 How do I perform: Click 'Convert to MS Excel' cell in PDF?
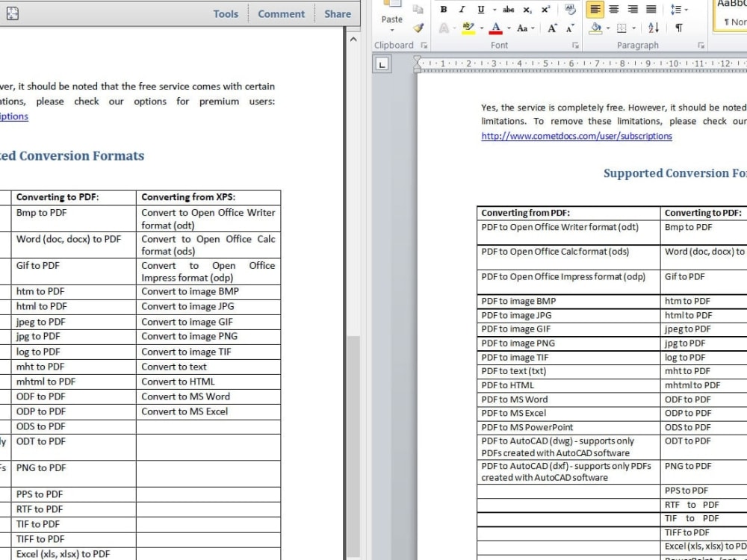(208, 412)
